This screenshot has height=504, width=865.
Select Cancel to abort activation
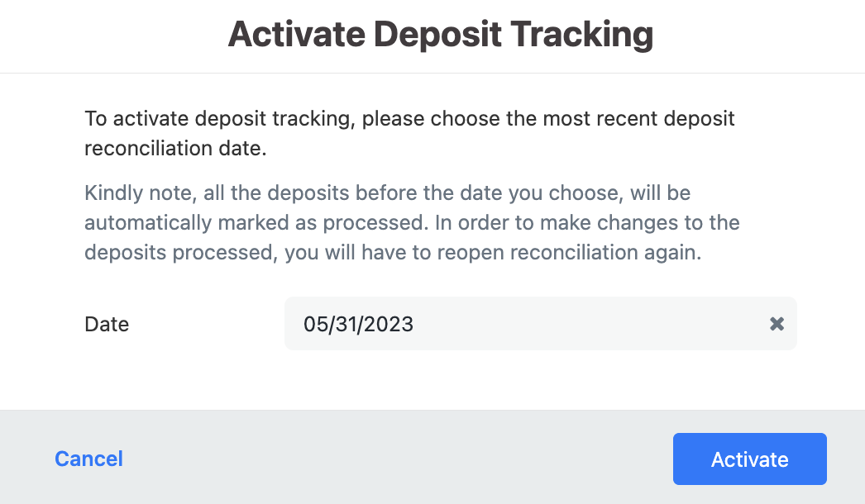tap(88, 459)
